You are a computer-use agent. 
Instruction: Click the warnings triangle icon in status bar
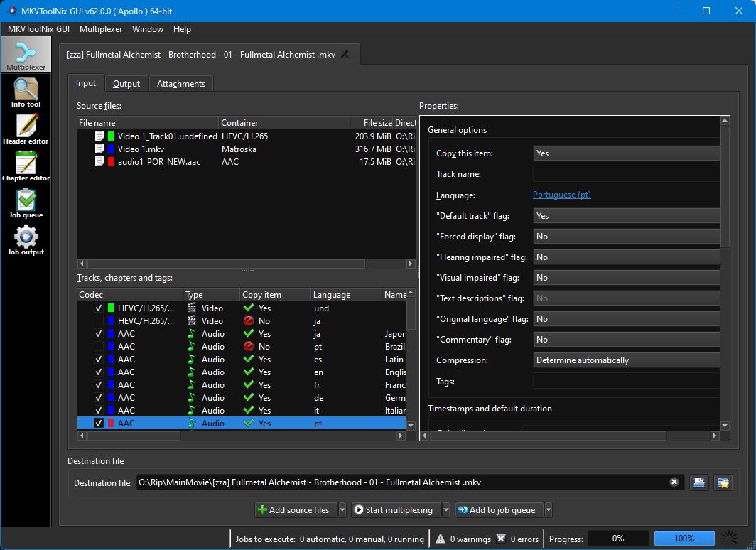pyautogui.click(x=441, y=539)
